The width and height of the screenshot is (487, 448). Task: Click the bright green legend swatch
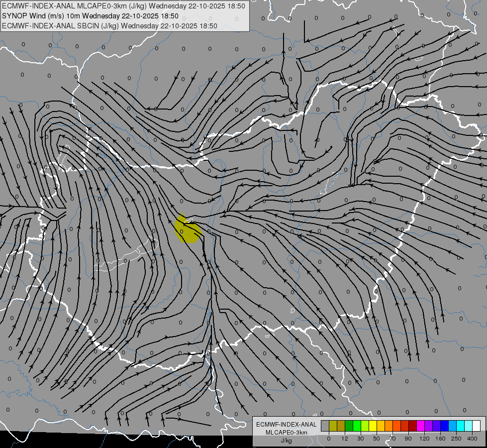[357, 426]
